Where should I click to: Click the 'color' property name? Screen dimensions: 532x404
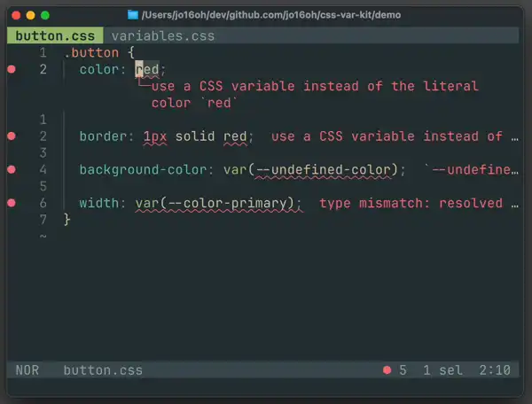pos(98,69)
